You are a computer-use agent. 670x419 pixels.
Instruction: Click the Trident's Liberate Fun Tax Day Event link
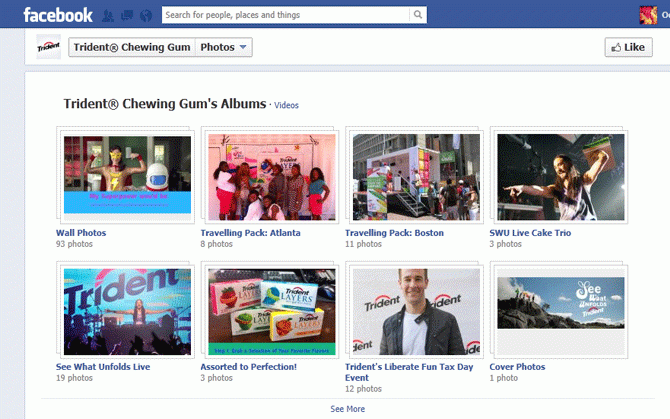tap(409, 372)
